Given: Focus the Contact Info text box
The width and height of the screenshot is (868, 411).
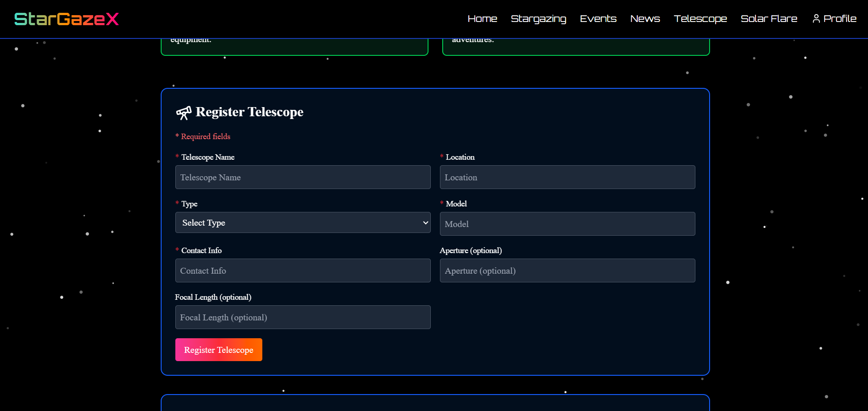Looking at the screenshot, I should (303, 270).
